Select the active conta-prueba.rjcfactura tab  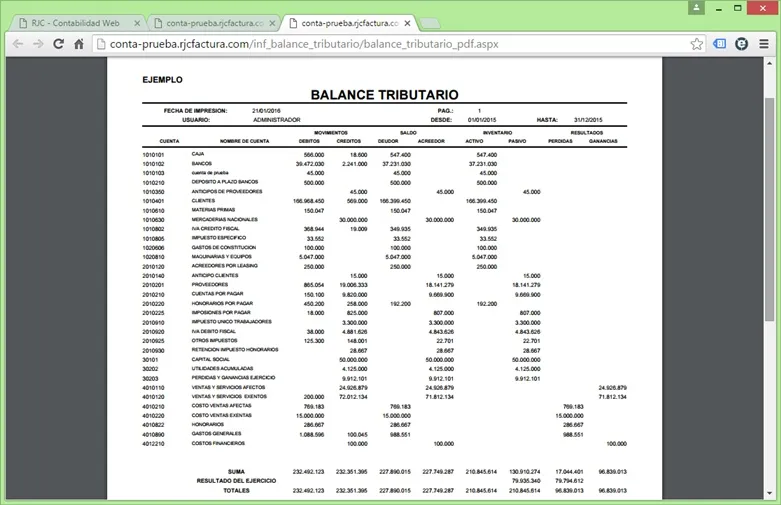coord(350,23)
